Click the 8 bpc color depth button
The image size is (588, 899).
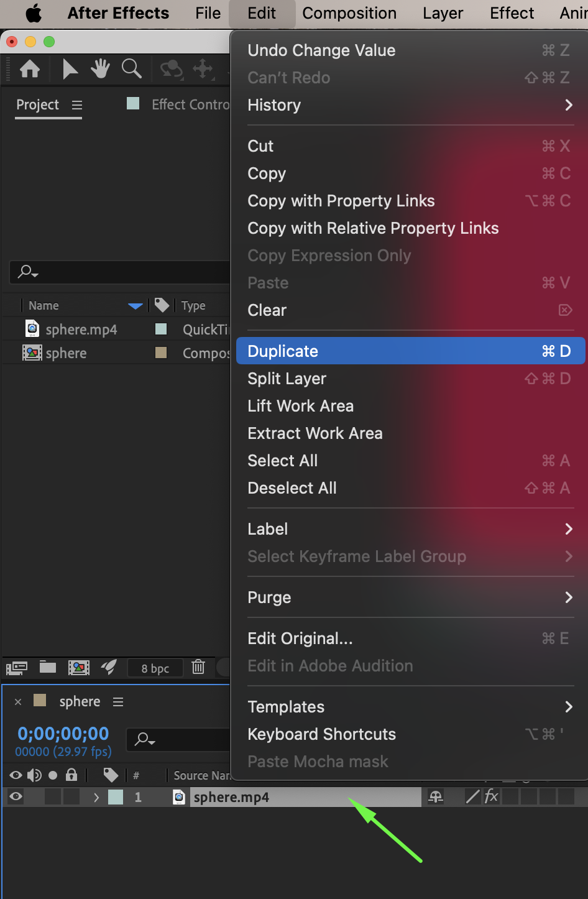(155, 668)
